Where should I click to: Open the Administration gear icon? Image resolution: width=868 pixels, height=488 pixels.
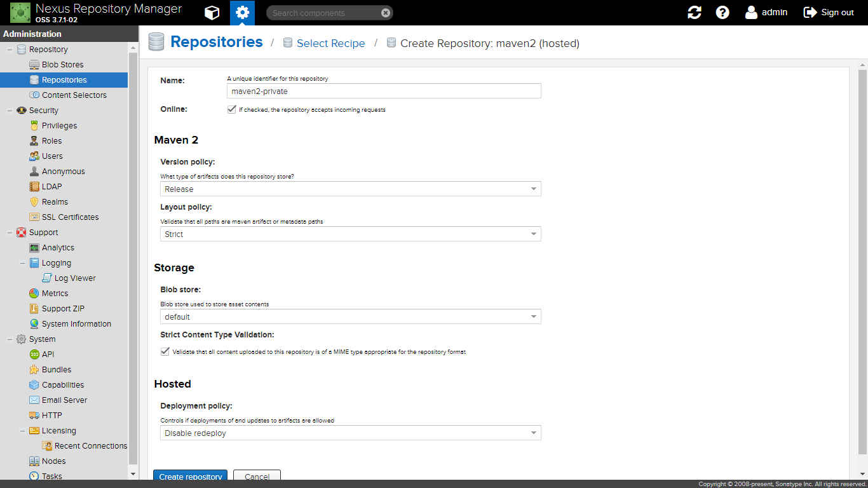242,13
